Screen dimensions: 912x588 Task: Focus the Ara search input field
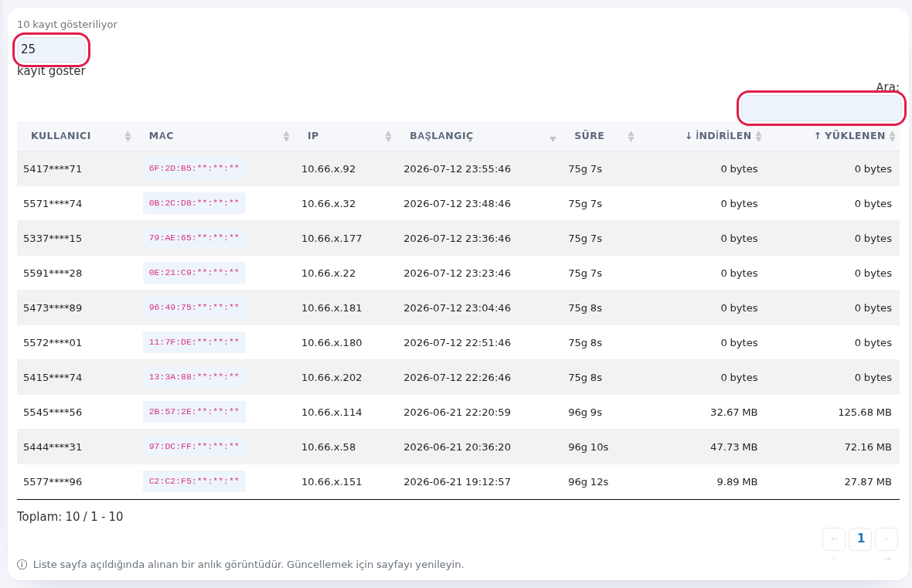pos(822,108)
